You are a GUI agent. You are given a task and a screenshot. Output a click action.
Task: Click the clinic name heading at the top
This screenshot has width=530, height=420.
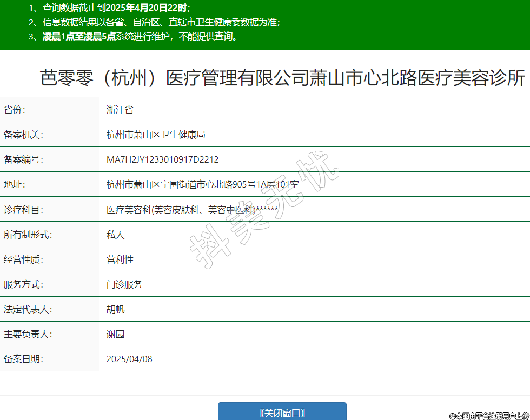click(x=282, y=78)
